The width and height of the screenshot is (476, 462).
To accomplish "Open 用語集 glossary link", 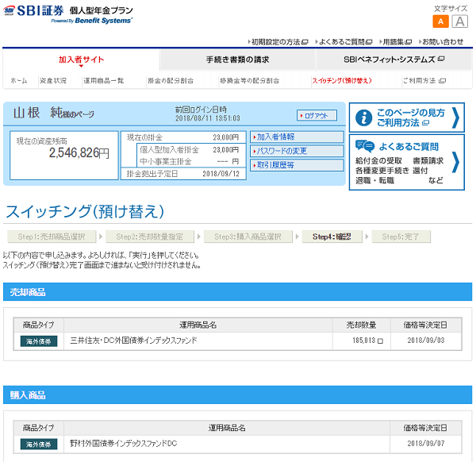I will point(396,42).
